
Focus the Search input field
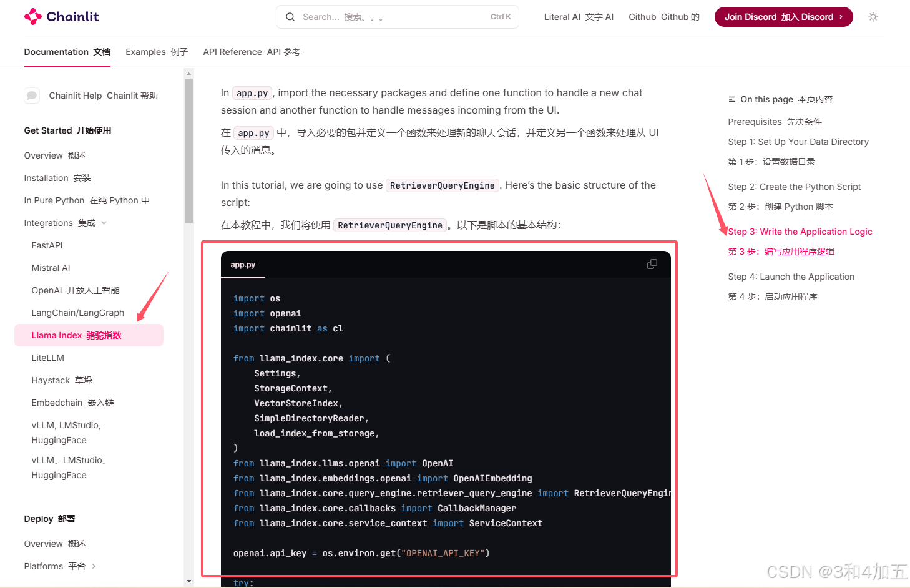click(x=398, y=17)
